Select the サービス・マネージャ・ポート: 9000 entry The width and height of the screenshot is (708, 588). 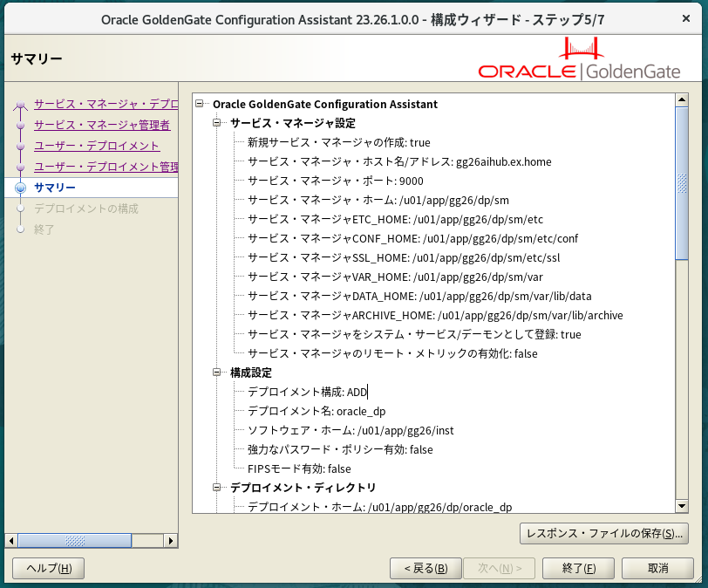click(335, 181)
